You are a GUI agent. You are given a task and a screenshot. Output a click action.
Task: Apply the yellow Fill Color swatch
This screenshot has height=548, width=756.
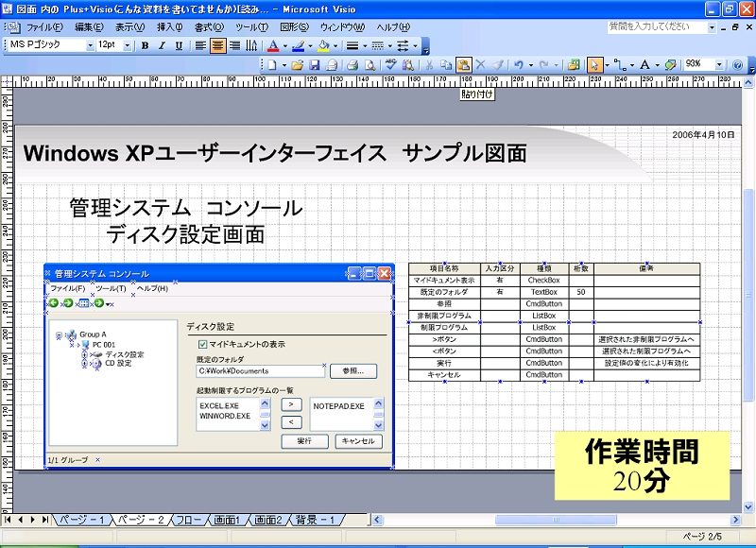point(323,45)
